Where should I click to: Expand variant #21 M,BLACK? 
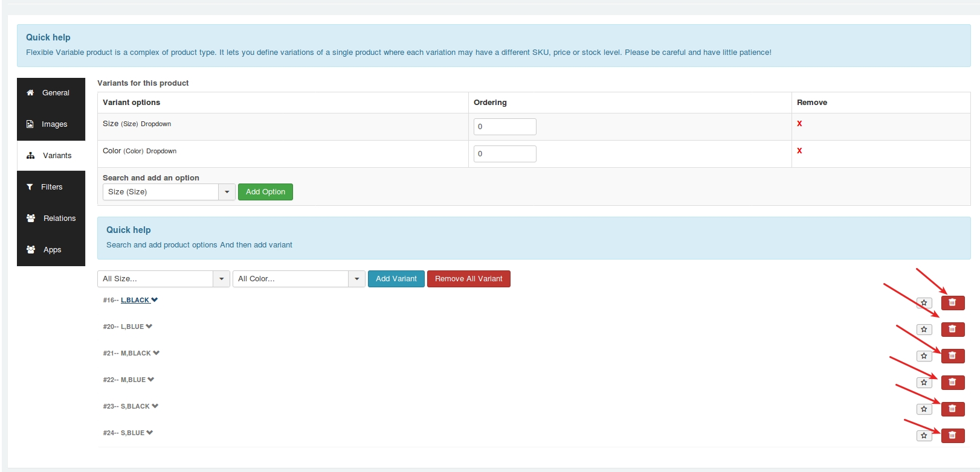click(140, 353)
